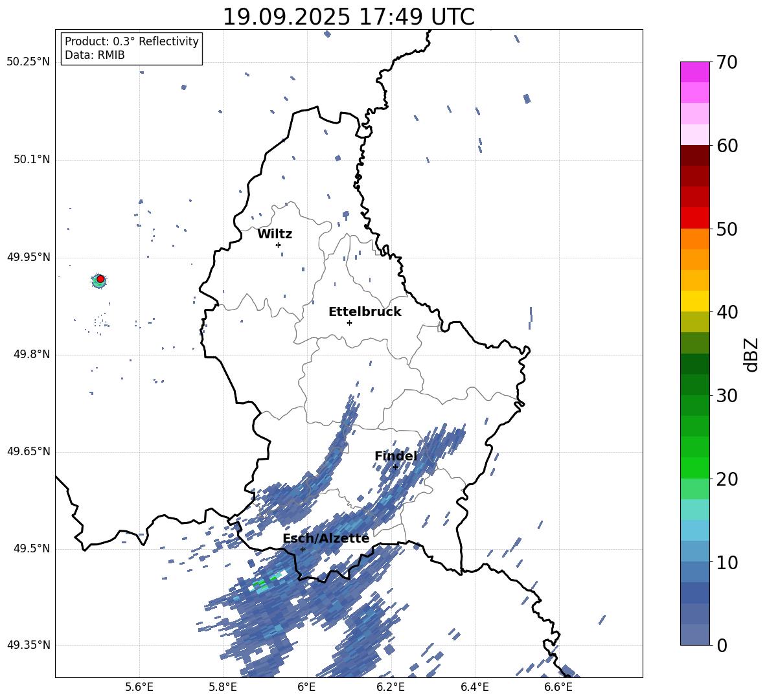This screenshot has height=700, width=767.
Task: Click the Esch/Alzette city label
Action: click(326, 539)
